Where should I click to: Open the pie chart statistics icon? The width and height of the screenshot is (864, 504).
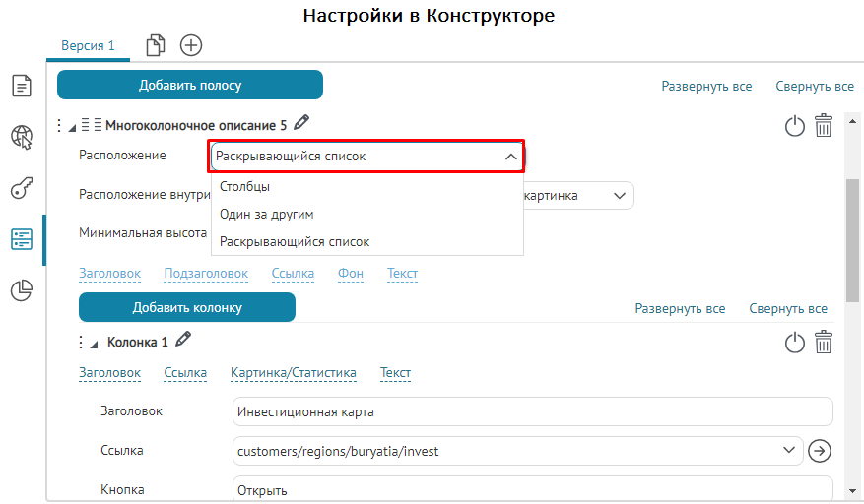22,290
